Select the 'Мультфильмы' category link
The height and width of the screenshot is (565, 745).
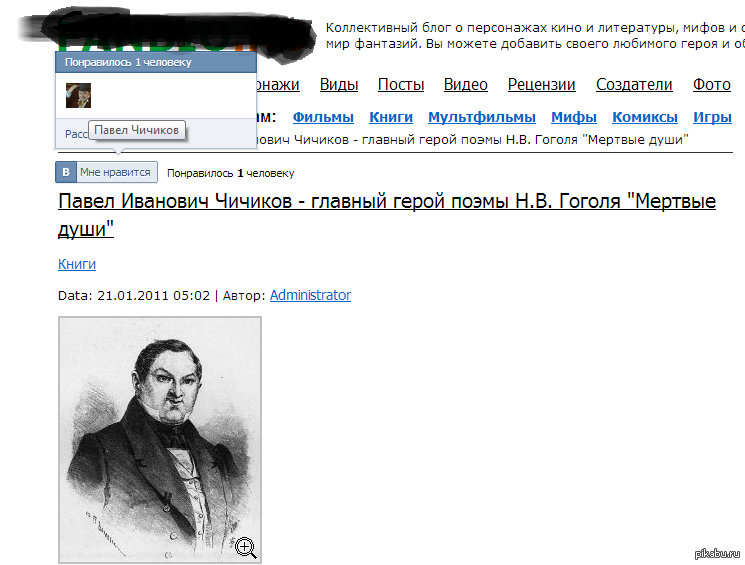[482, 117]
